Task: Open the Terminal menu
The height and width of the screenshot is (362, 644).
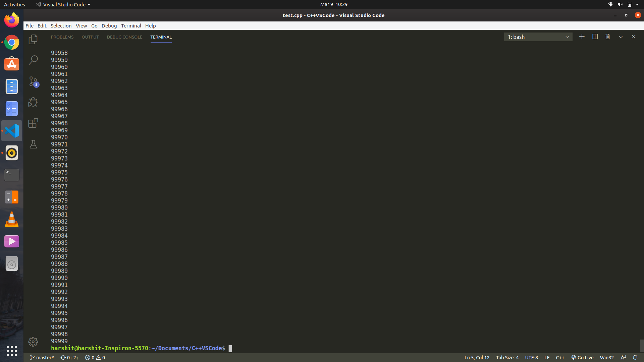Action: [131, 26]
